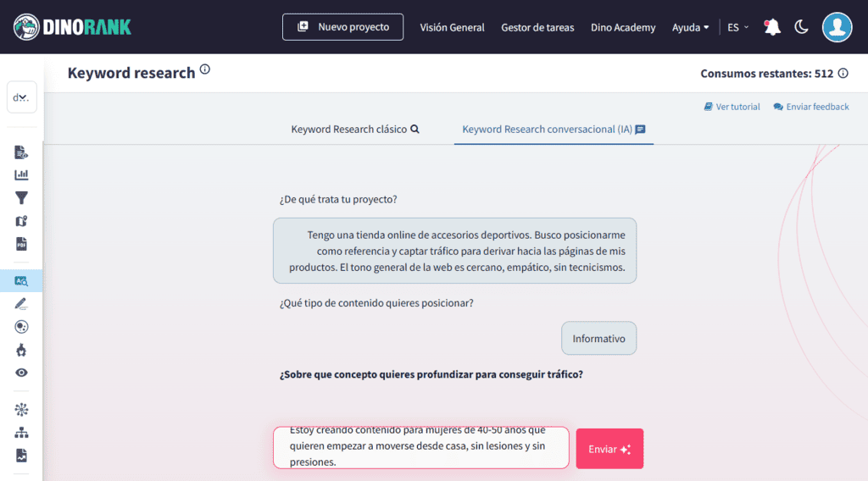The height and width of the screenshot is (481, 868).
Task: Send the message with Enviar button
Action: [x=609, y=449]
